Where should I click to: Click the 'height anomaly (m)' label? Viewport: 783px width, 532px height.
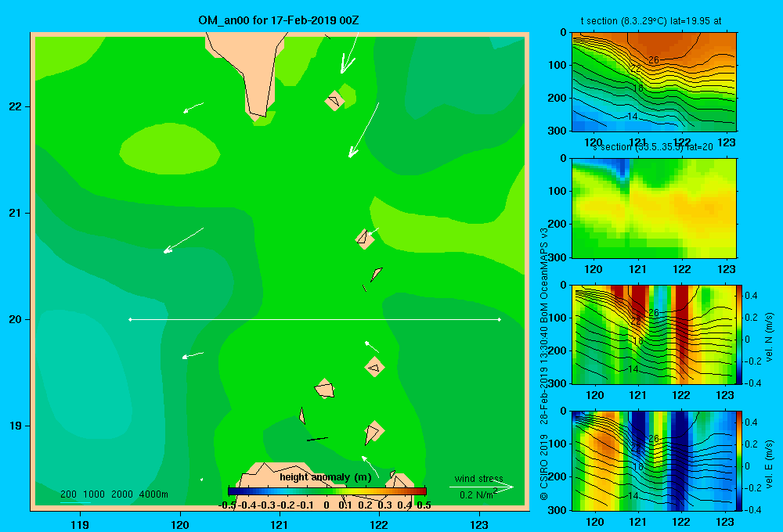[x=326, y=477]
